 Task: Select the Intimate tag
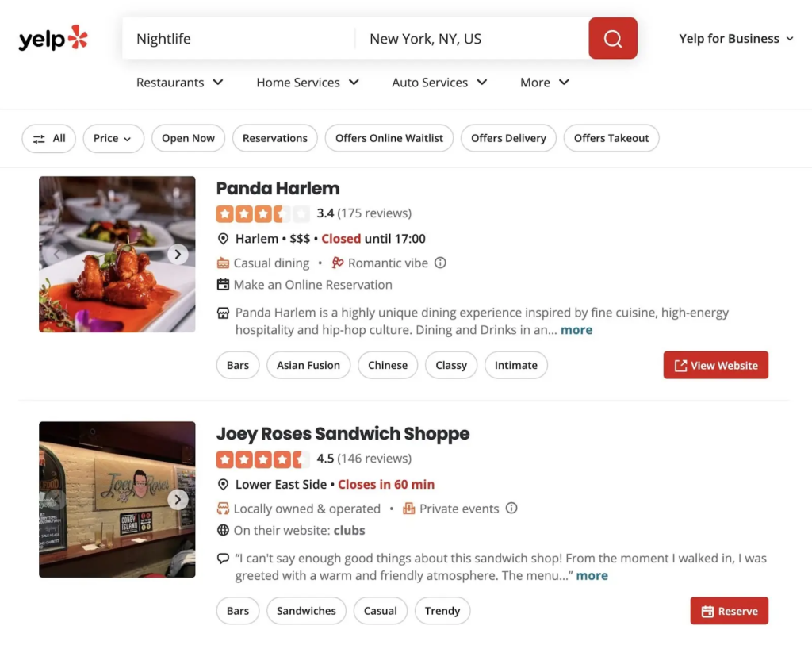tap(515, 365)
